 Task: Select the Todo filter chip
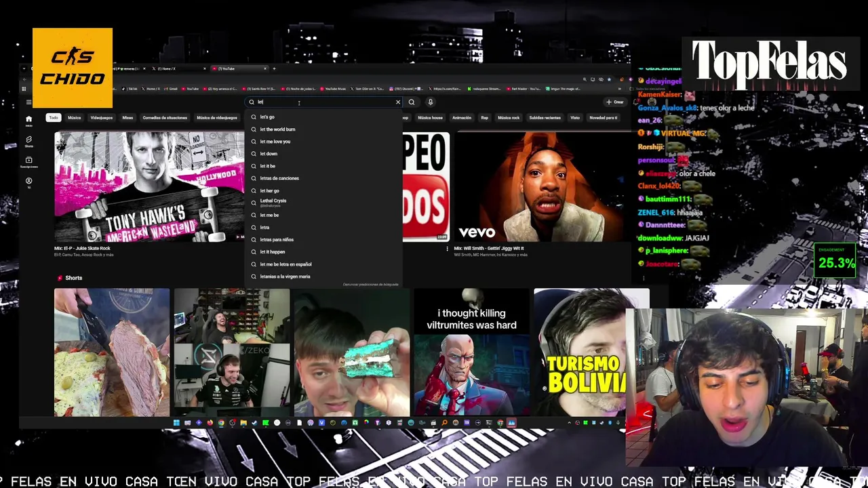click(x=54, y=118)
